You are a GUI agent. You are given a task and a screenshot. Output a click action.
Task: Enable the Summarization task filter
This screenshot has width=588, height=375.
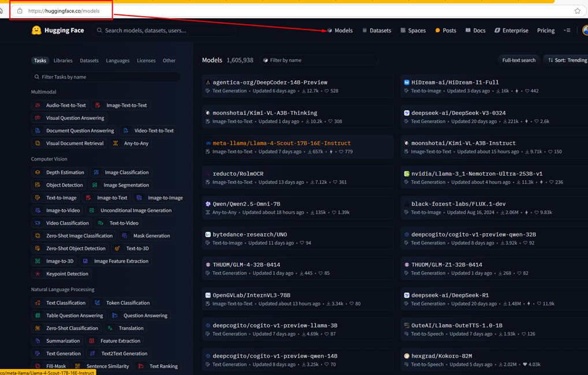58,341
